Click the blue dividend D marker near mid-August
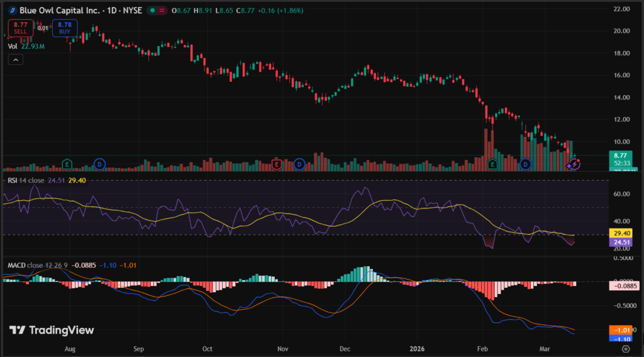Screen dimensions: 644x357 [99, 164]
